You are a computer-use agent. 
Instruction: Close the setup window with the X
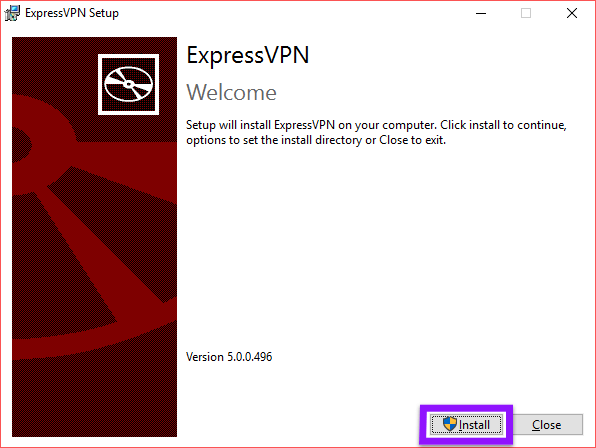tap(572, 13)
